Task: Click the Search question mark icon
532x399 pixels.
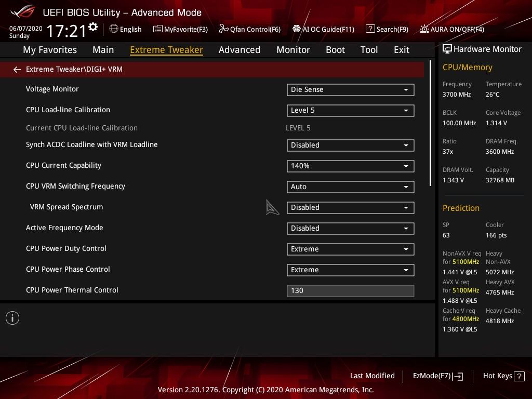Action: pos(370,29)
